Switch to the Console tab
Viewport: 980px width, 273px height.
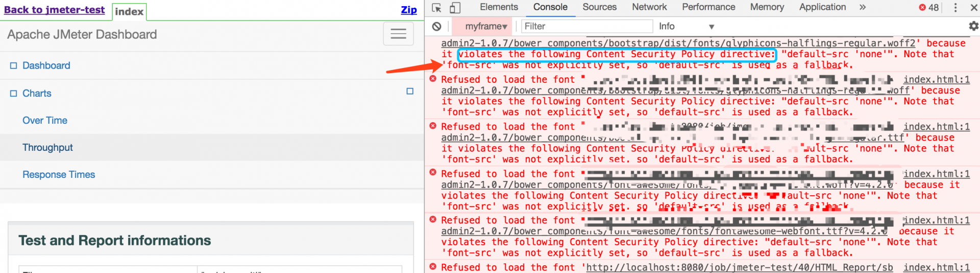click(550, 7)
